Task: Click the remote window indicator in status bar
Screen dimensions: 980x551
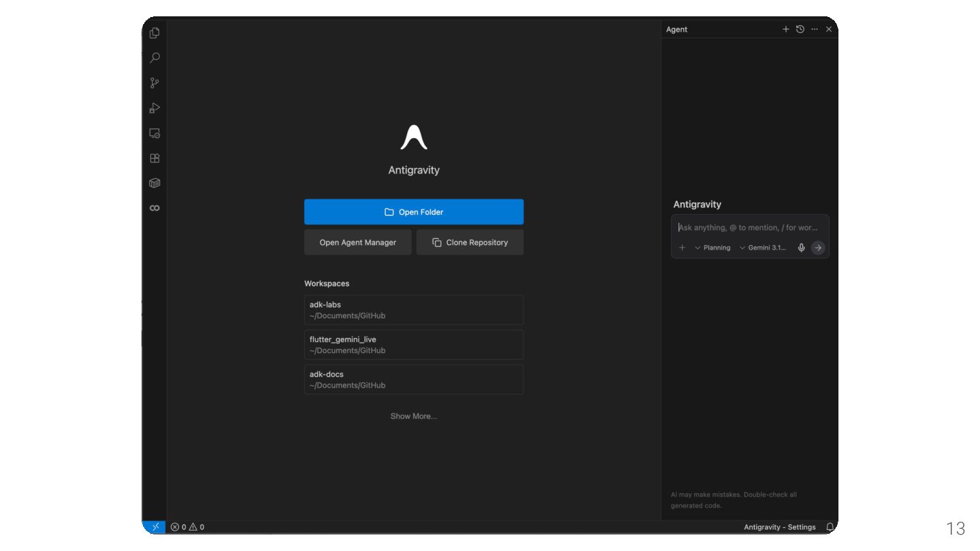Action: pos(154,527)
